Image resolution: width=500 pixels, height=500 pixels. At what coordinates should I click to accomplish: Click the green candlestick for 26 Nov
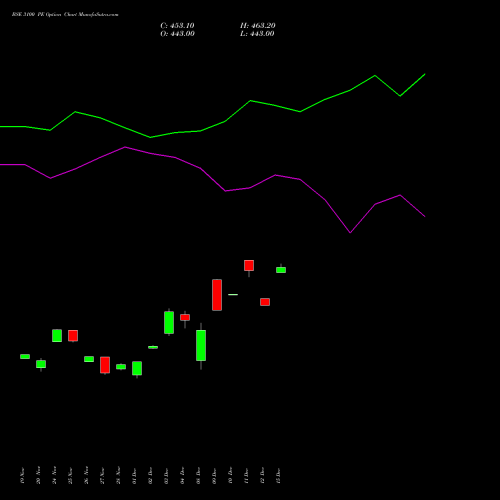coord(89,359)
